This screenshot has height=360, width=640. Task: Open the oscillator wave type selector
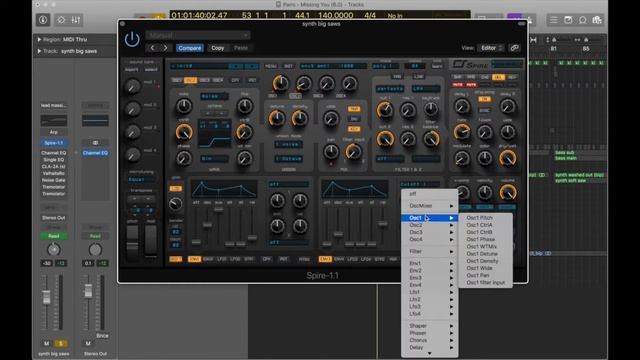click(x=214, y=96)
